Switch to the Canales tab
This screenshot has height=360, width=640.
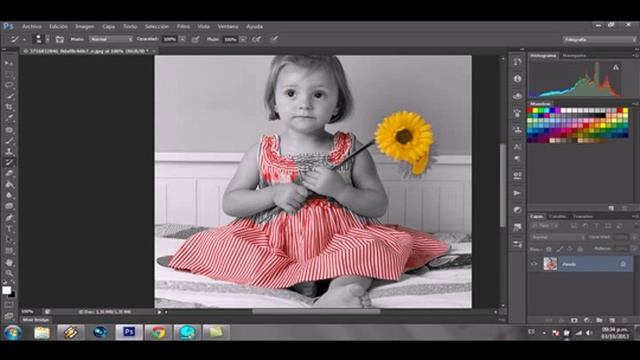[558, 216]
